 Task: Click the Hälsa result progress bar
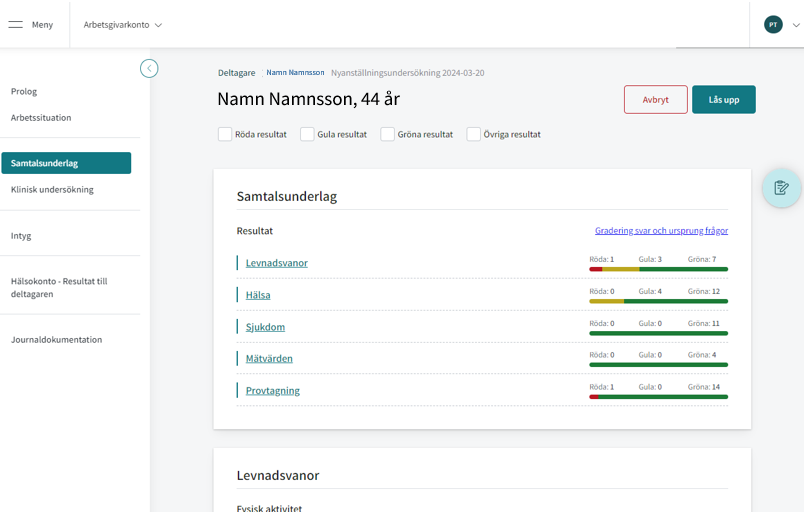pyautogui.click(x=658, y=301)
